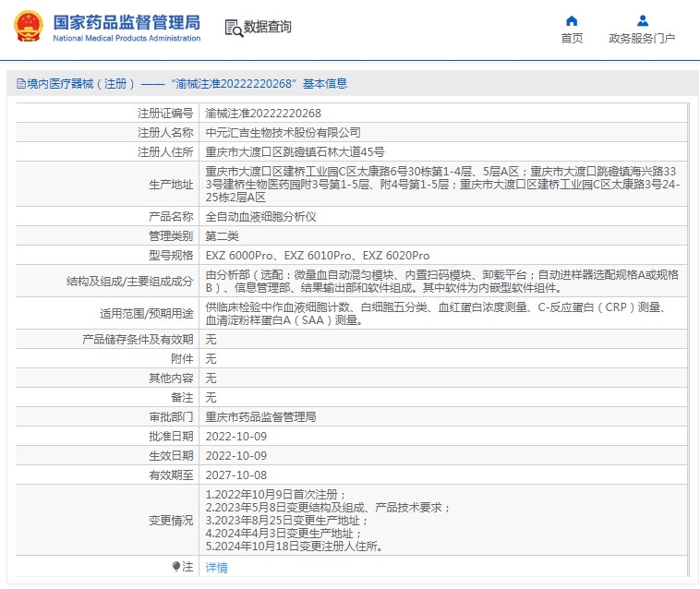Click the 详情 link in the 注 row
This screenshot has height=589, width=700.
(x=216, y=568)
